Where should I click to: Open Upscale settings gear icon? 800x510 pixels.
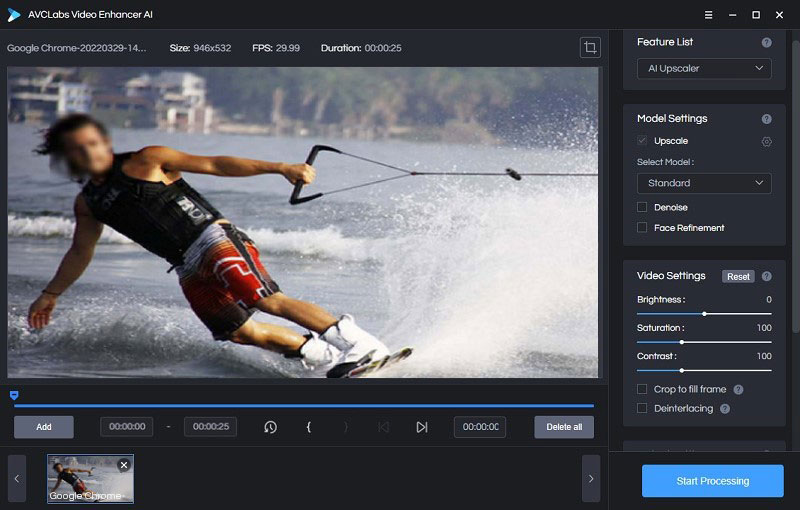coord(766,141)
